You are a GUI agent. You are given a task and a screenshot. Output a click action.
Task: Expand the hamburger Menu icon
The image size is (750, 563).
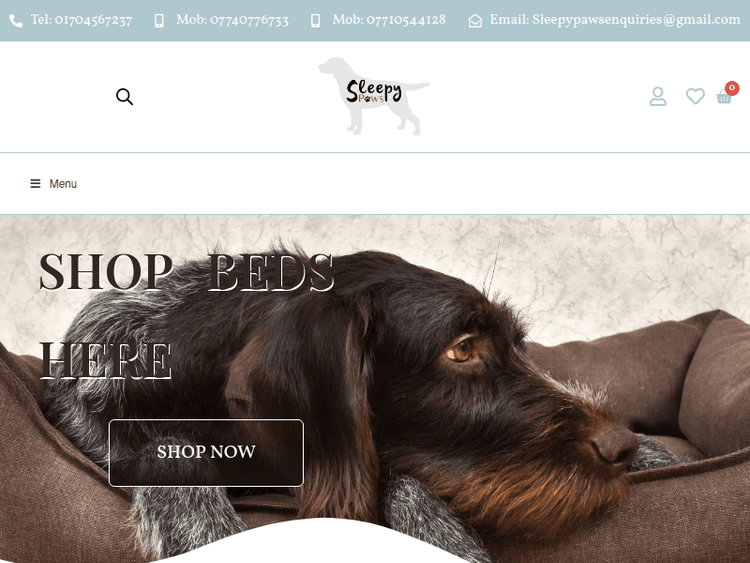[x=35, y=184]
